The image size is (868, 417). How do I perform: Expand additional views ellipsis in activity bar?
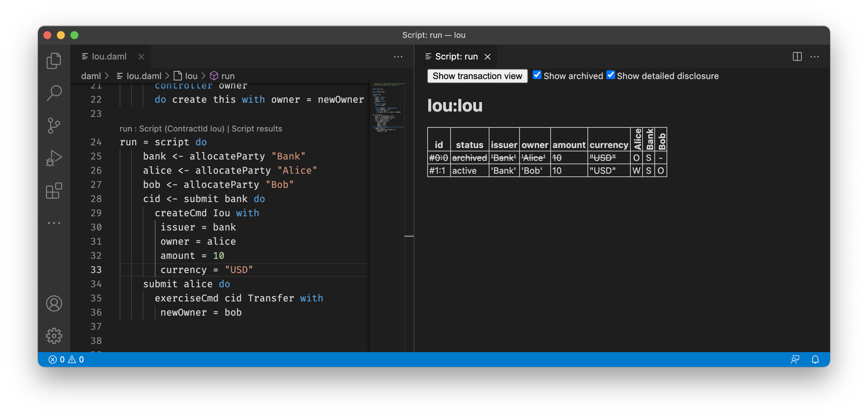click(54, 223)
